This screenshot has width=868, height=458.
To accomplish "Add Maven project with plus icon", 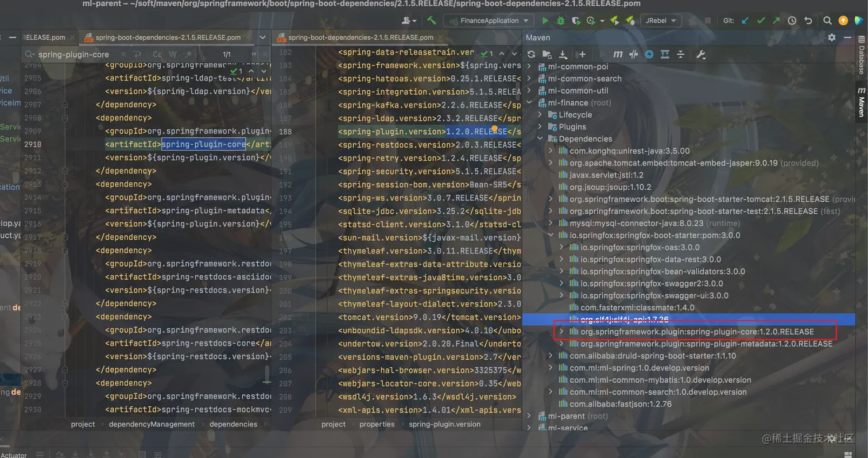I will 582,54.
